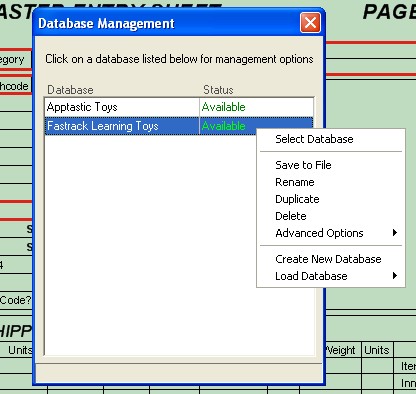
Task: Open the Advanced Options submenu
Action: (x=330, y=233)
